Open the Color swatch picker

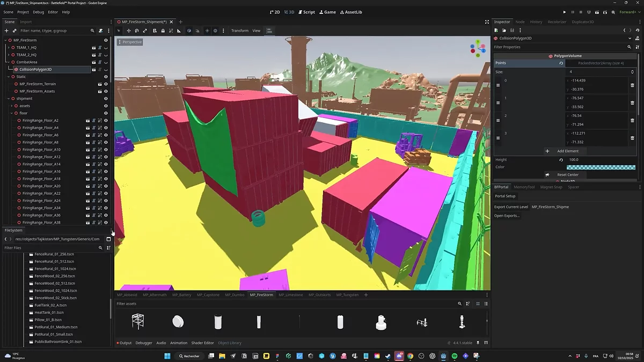tap(601, 167)
